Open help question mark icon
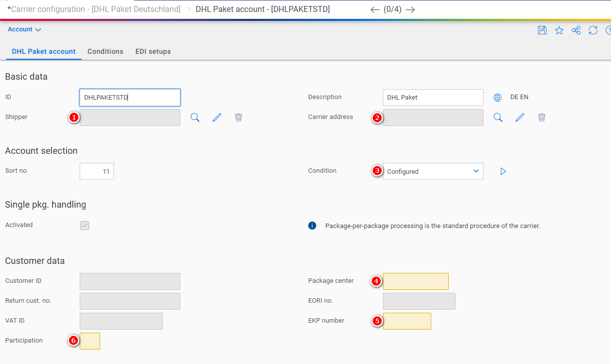This screenshot has height=364, width=611. [608, 30]
